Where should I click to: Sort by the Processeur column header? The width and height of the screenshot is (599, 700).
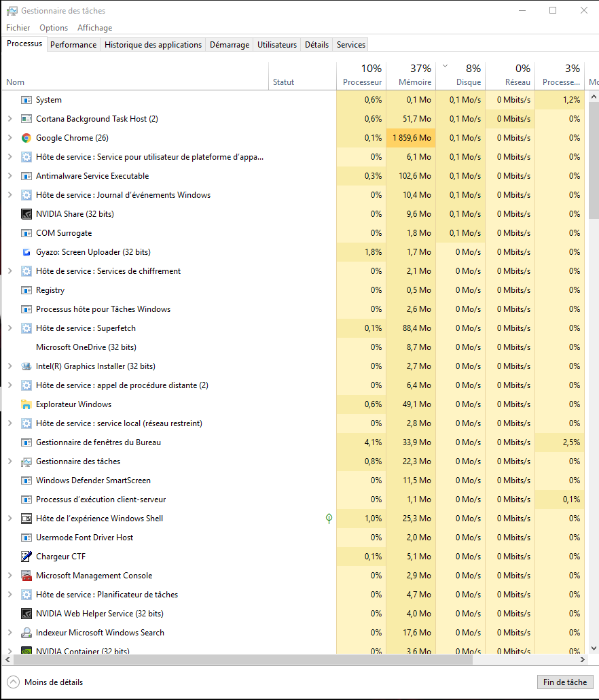coord(361,75)
